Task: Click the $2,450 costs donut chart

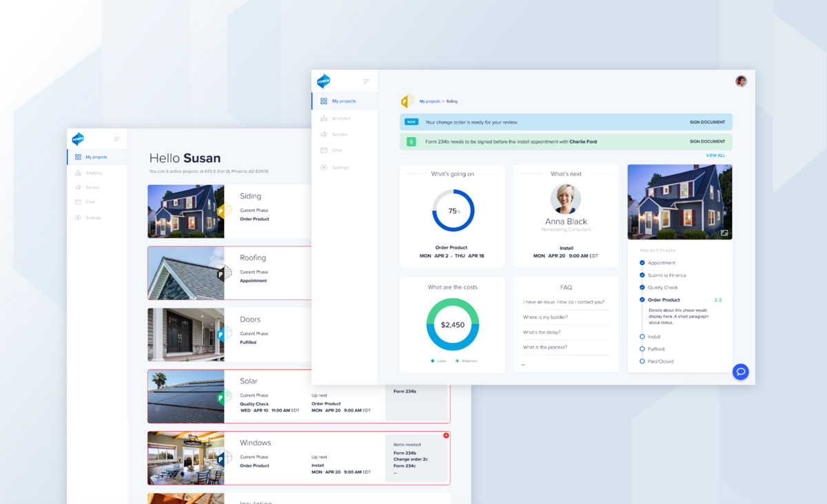Action: pyautogui.click(x=453, y=324)
